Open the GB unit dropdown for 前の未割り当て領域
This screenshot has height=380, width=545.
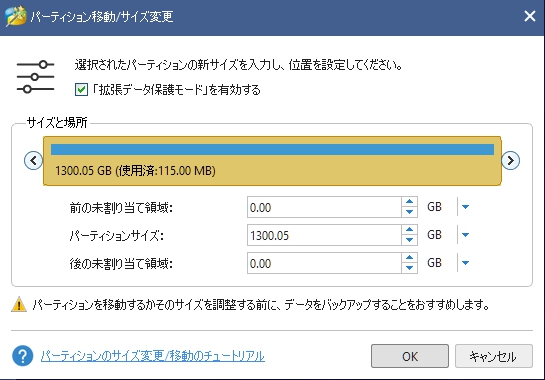(x=465, y=207)
